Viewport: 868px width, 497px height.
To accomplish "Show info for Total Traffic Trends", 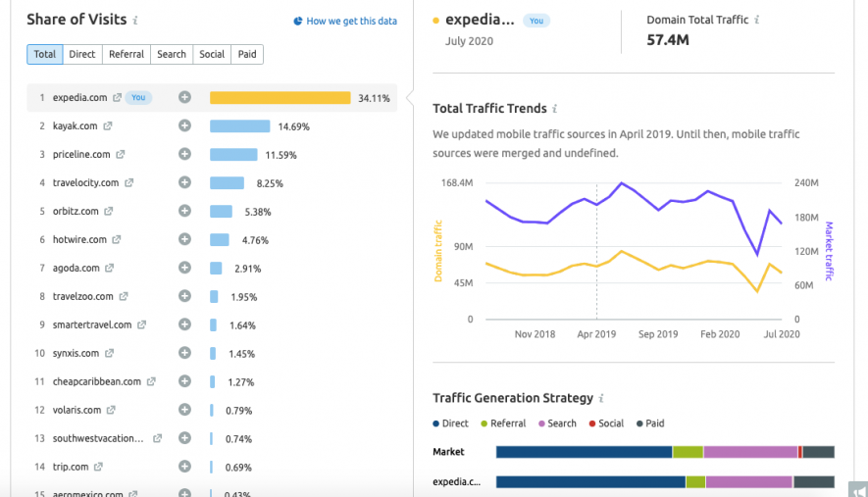I will coord(555,109).
